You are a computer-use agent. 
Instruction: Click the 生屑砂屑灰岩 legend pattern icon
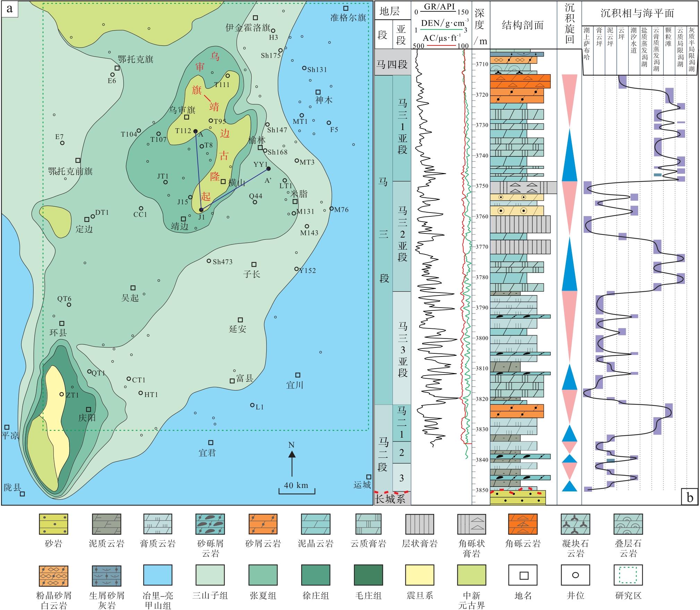click(x=106, y=575)
